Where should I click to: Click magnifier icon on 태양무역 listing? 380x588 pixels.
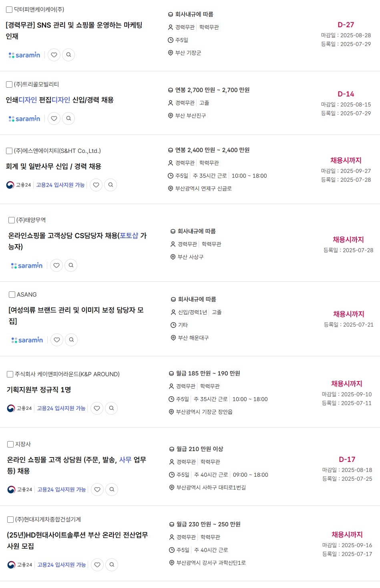pyautogui.click(x=71, y=265)
